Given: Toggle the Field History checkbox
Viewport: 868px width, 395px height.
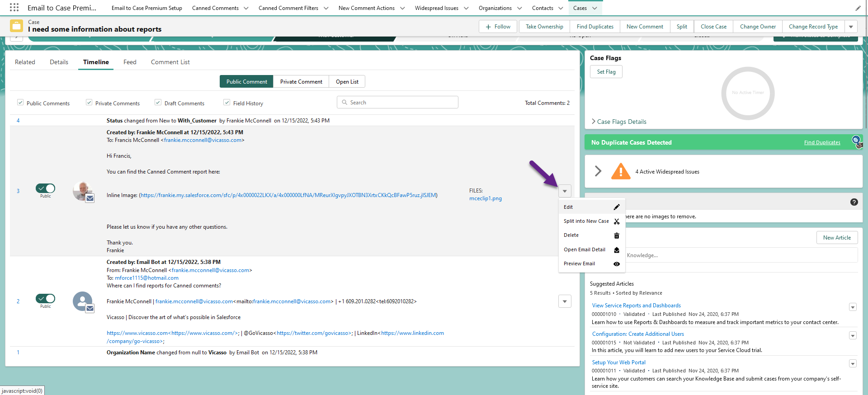Looking at the screenshot, I should (x=227, y=103).
